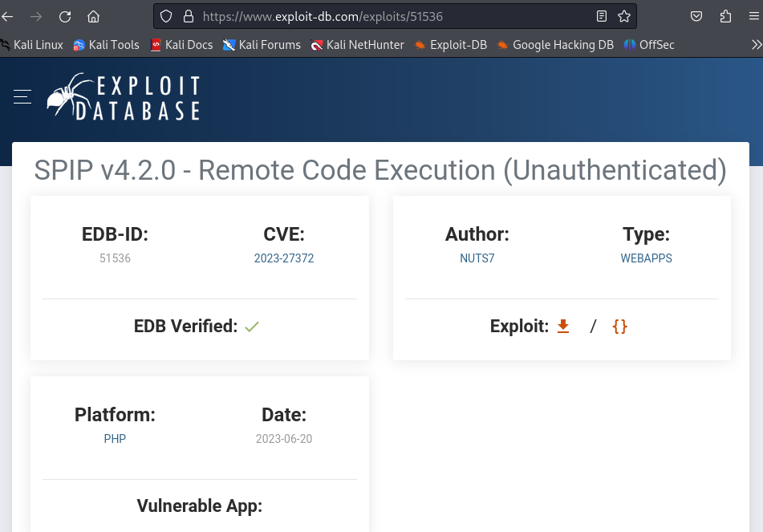763x532 pixels.
Task: Toggle reader view for this page
Action: pyautogui.click(x=602, y=17)
